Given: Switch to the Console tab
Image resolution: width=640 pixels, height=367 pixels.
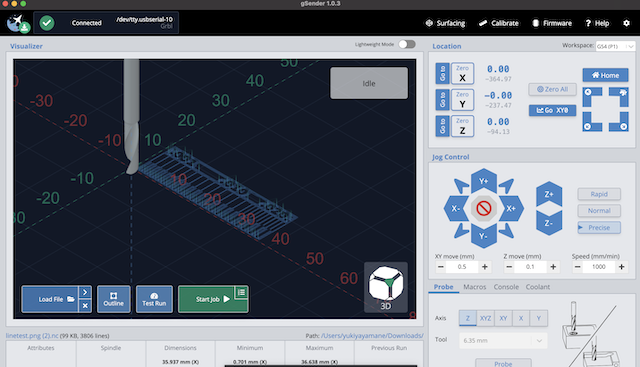Looking at the screenshot, I should point(506,287).
